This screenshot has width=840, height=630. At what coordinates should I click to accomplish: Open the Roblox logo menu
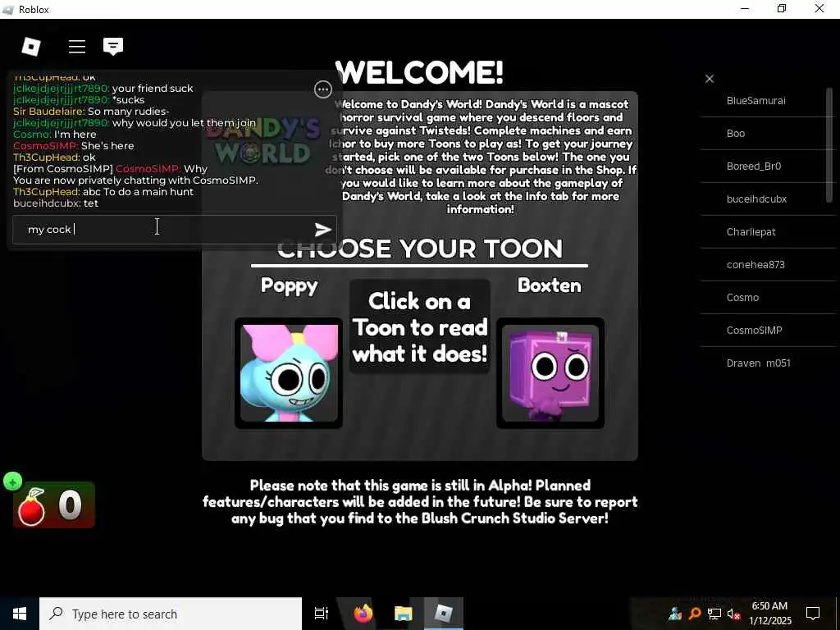point(31,47)
